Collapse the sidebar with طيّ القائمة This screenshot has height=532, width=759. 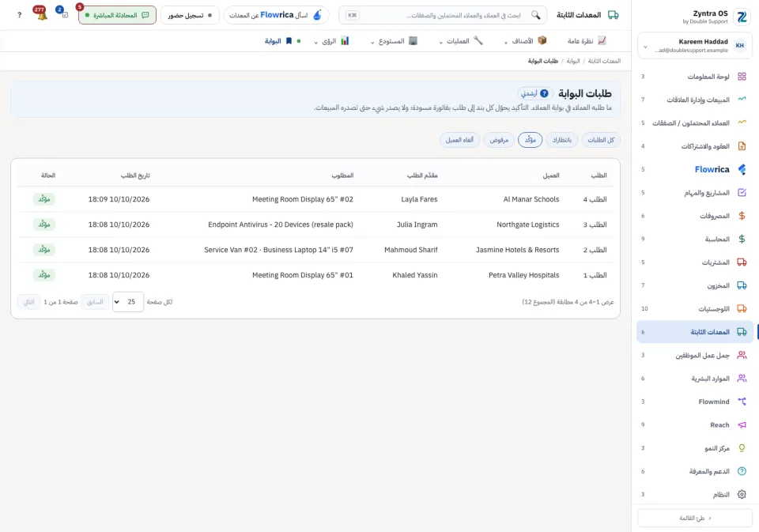tap(695, 518)
